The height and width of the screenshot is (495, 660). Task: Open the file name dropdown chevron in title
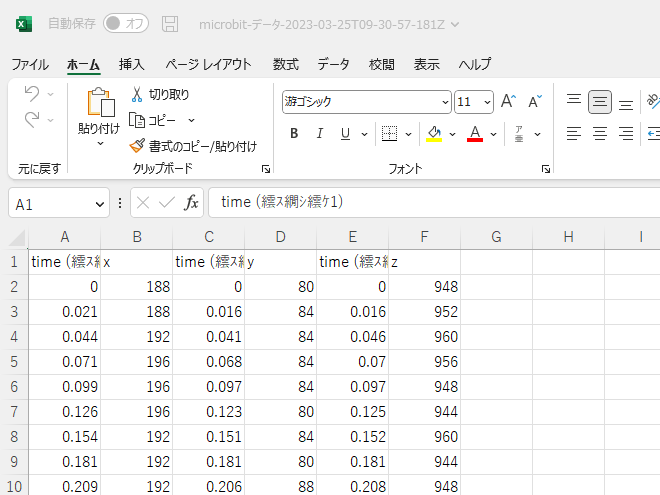pos(455,24)
